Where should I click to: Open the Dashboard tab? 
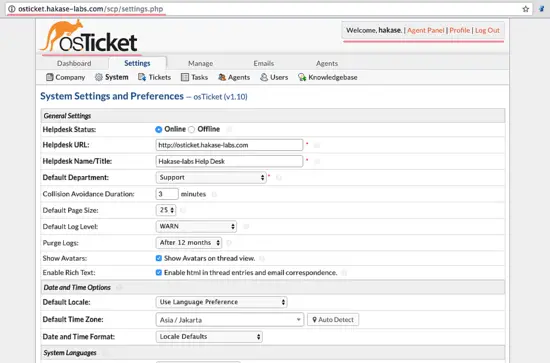74,63
